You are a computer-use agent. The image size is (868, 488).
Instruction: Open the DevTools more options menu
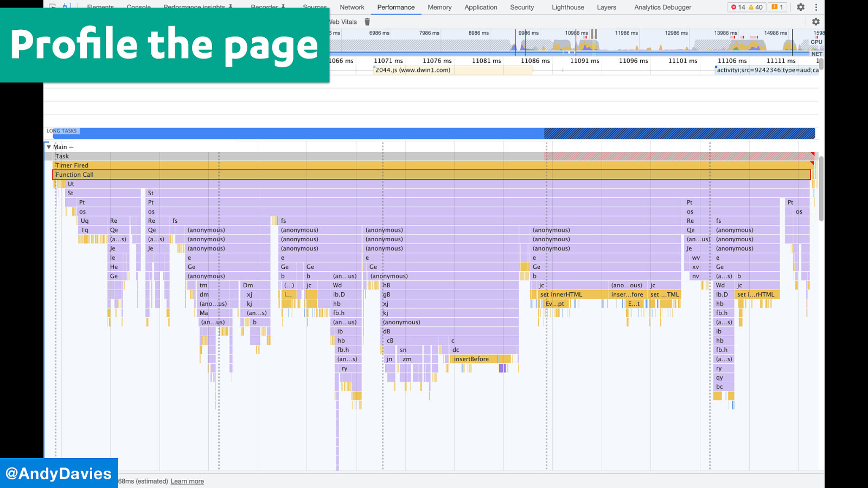click(816, 7)
